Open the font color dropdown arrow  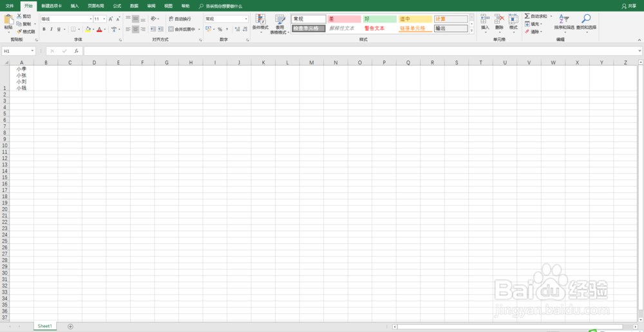(105, 30)
